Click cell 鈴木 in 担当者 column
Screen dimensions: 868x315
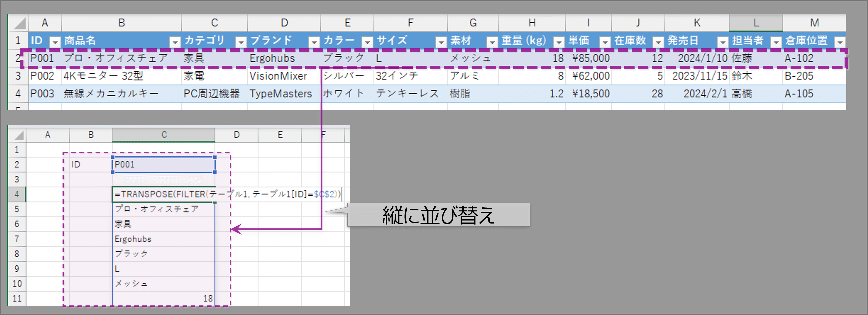[756, 76]
